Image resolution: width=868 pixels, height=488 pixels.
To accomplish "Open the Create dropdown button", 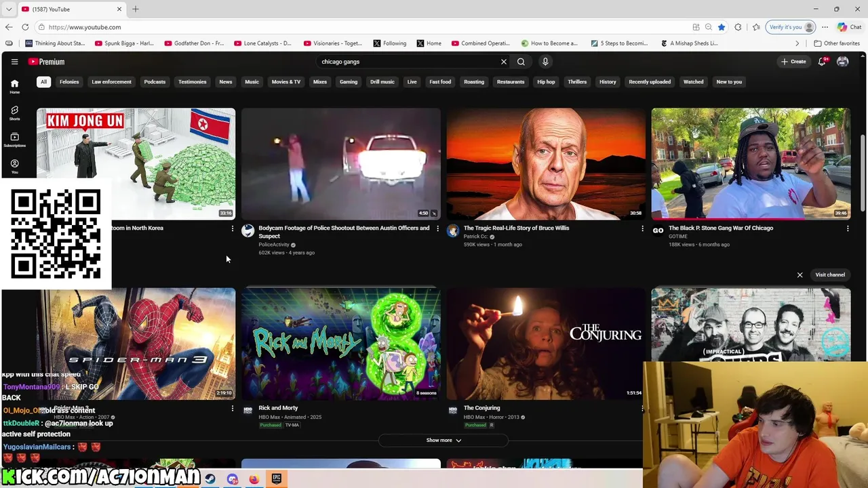I will [x=793, y=62].
